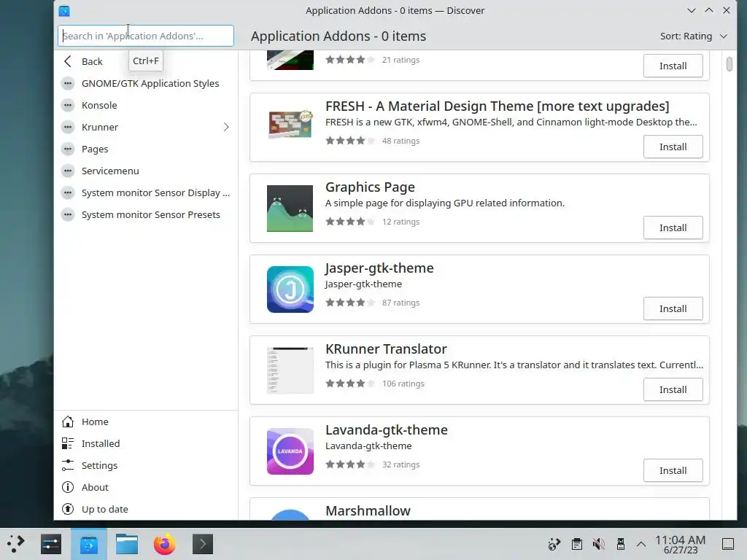Click the Back arrow icon in the sidebar
Screen dimensions: 747x560
[x=68, y=61]
